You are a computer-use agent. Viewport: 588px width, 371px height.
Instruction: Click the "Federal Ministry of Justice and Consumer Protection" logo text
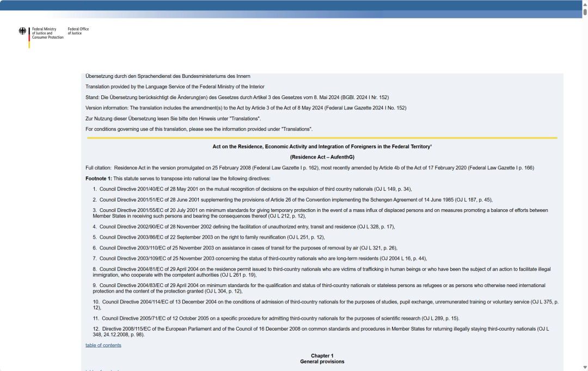point(47,33)
